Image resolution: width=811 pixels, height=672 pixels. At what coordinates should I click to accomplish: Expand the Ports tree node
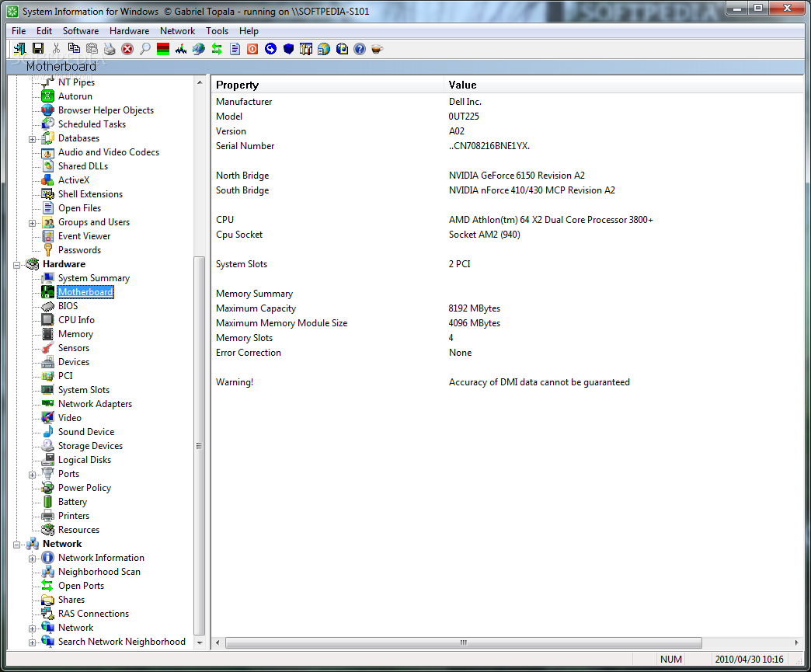32,475
